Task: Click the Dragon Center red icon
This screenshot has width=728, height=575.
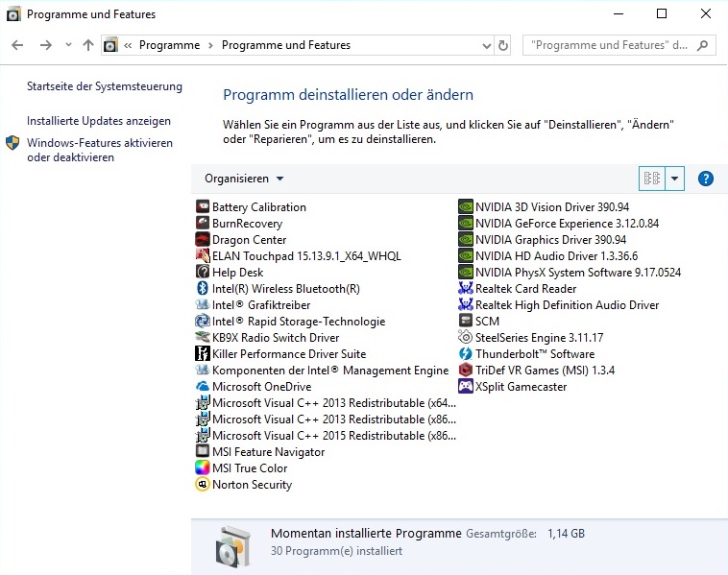Action: pos(203,239)
